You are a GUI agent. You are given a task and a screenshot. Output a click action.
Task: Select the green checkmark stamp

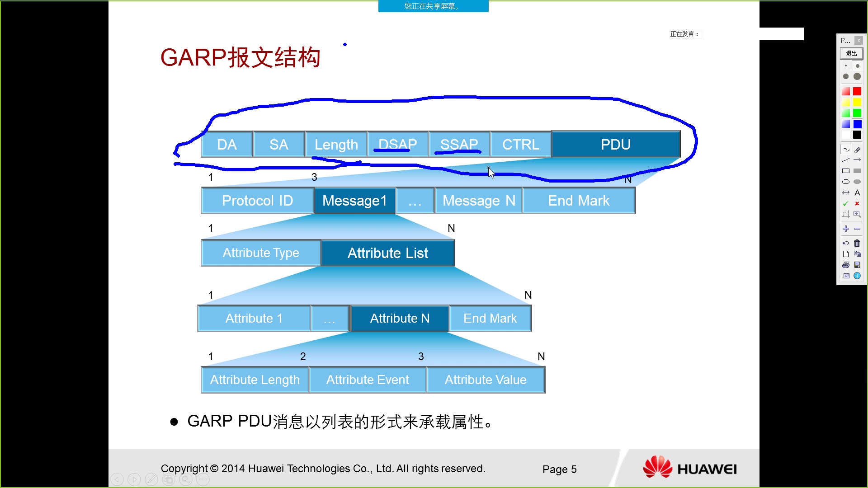click(846, 203)
